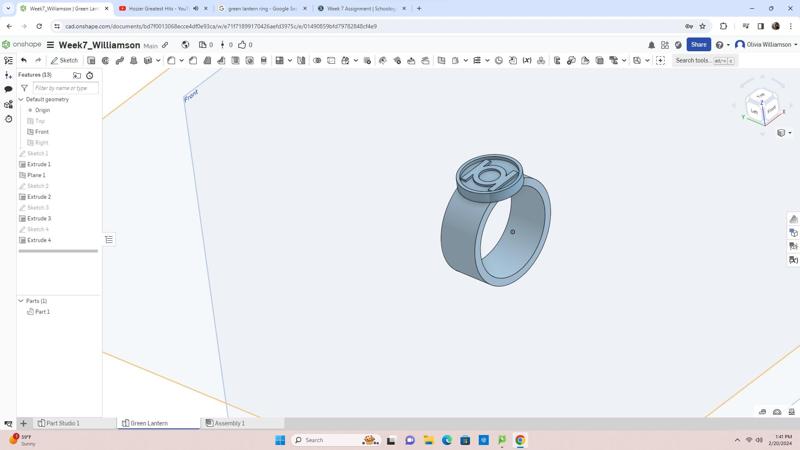Open Olivia Williamson account menu
Screen dimensions: 800x450
click(766, 44)
